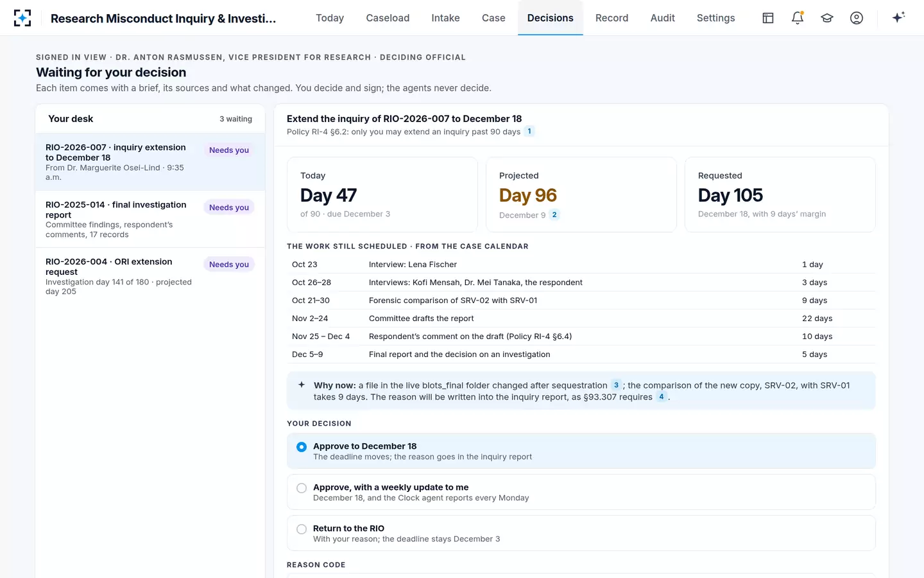Click the "Committee drafts the report" row
This screenshot has width=924, height=578.
point(581,319)
